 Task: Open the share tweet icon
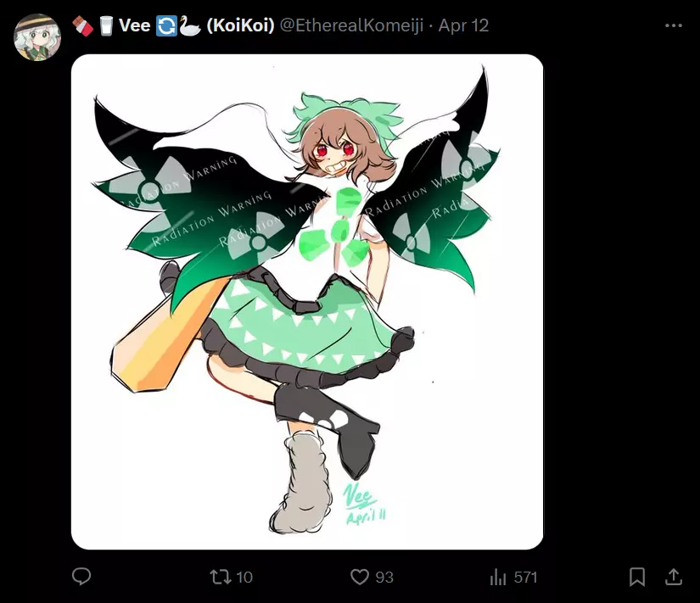point(674,577)
